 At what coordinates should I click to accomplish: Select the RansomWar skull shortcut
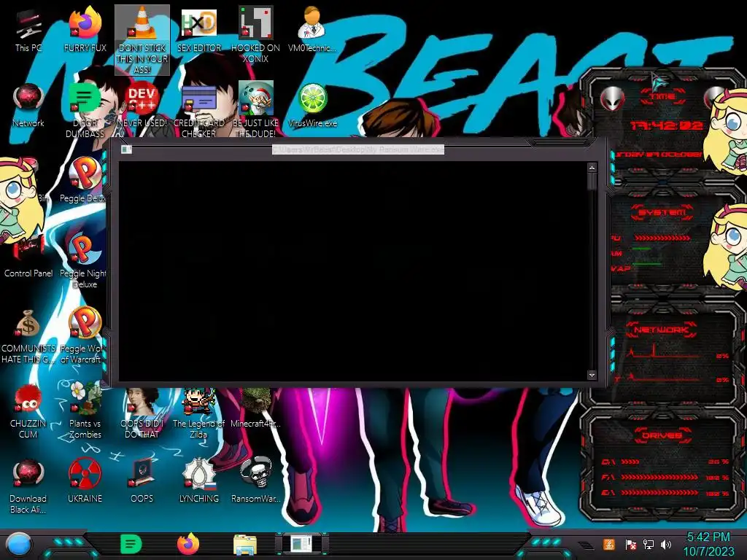pos(255,481)
